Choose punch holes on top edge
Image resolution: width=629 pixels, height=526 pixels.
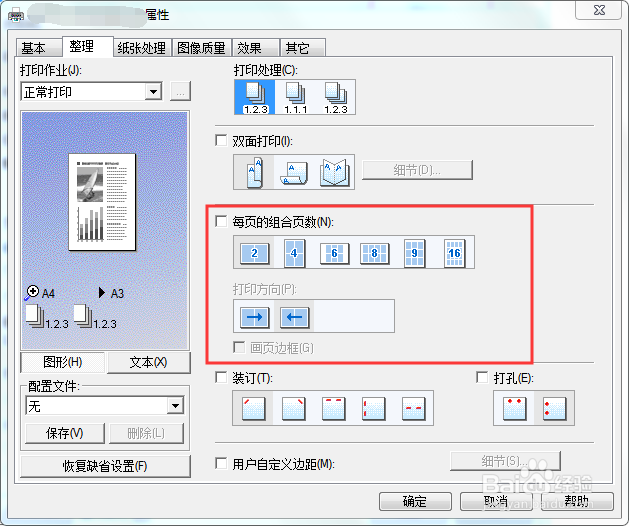click(514, 408)
